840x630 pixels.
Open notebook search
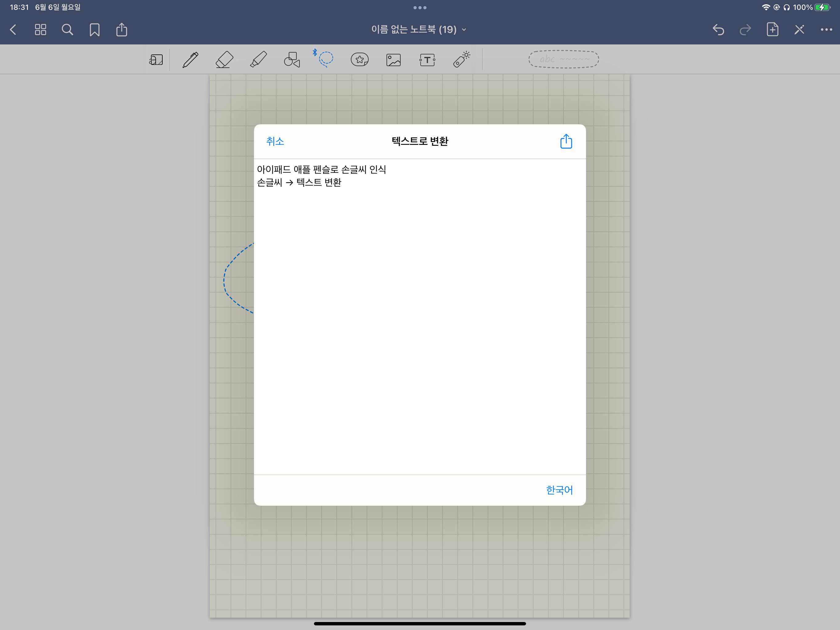68,30
